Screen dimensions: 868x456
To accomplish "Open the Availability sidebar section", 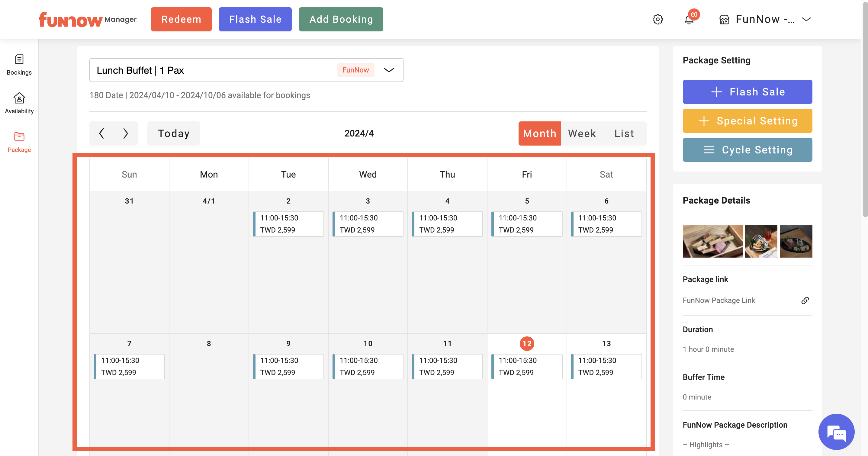I will (x=19, y=103).
